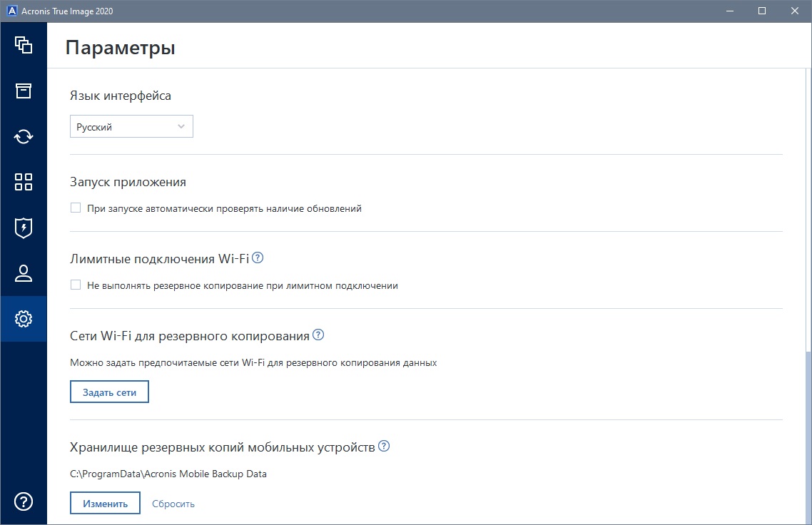This screenshot has width=812, height=525.
Task: Open Active Protection shield icon
Action: [24, 228]
